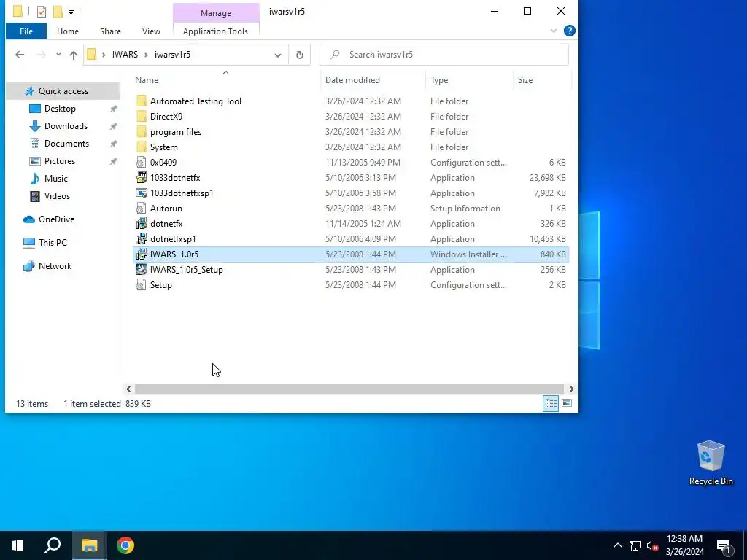Open the View ribbon tab

tap(151, 31)
